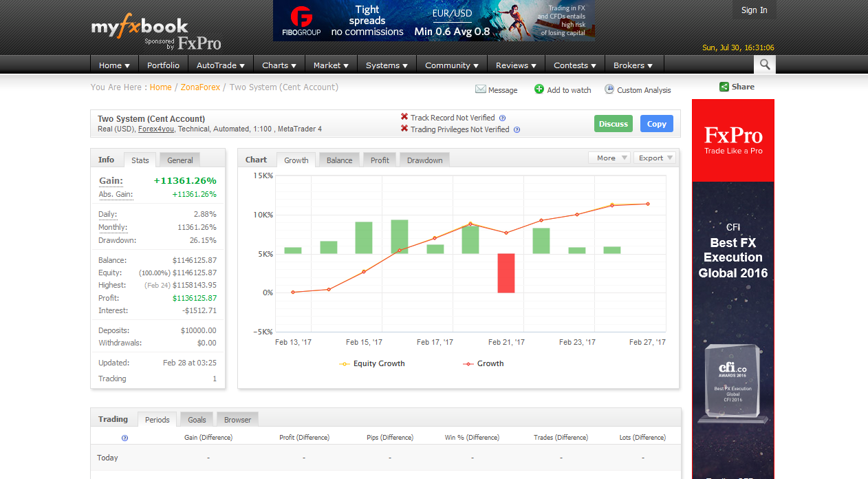This screenshot has height=479, width=868.
Task: Switch to the Stats tab
Action: (x=140, y=160)
